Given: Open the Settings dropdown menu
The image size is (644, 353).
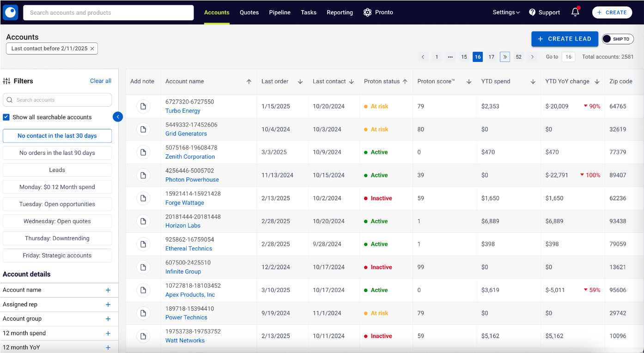Looking at the screenshot, I should [506, 12].
